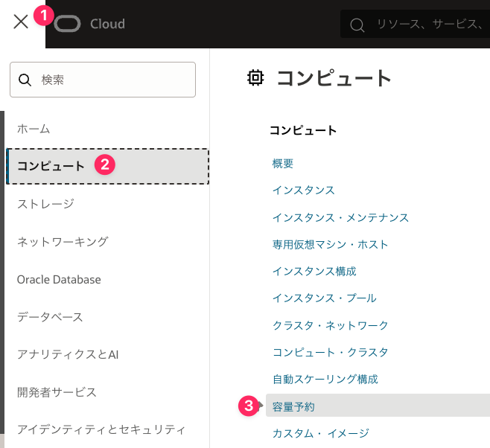490x448 pixels.
Task: Open the 自動スケーリング構成 link
Action: [325, 379]
